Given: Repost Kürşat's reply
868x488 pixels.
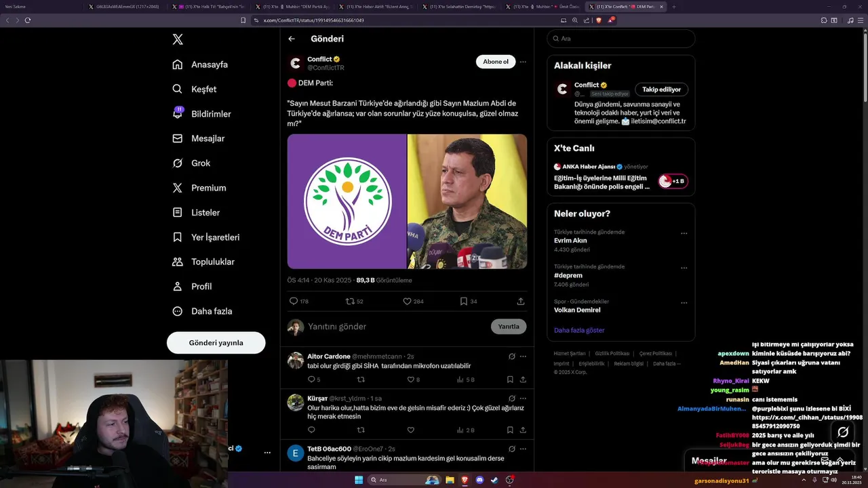Looking at the screenshot, I should coord(361,430).
